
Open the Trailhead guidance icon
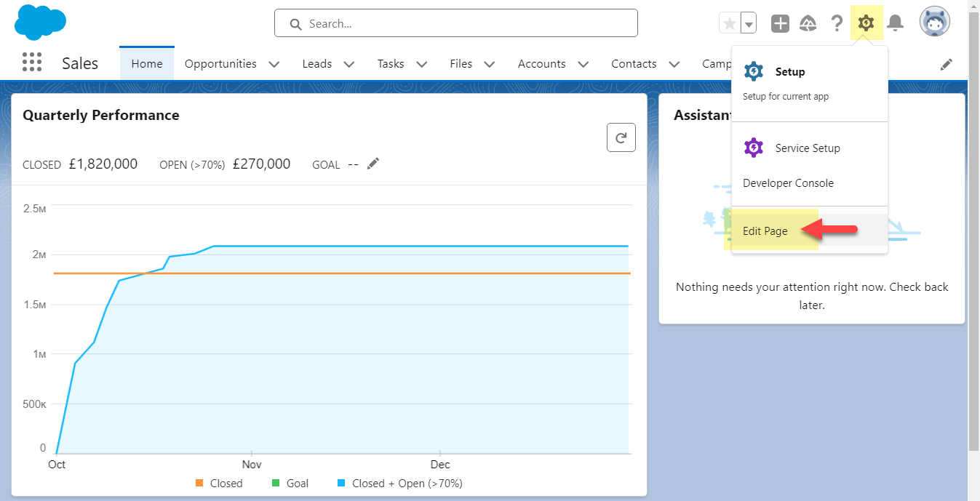click(x=808, y=23)
